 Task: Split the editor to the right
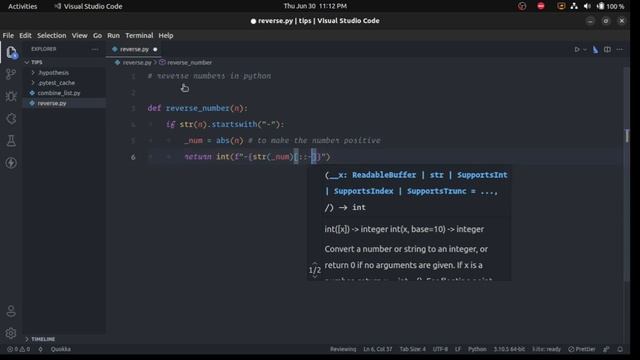[607, 49]
